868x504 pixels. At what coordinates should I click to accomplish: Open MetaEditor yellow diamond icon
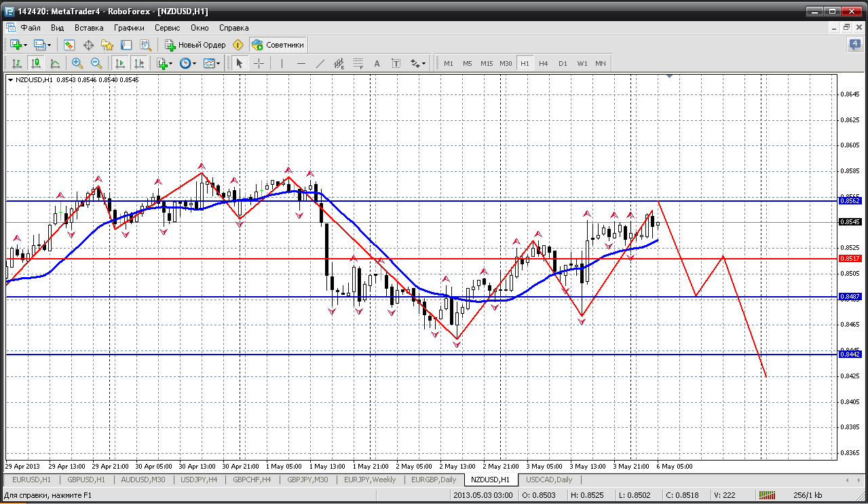click(x=238, y=45)
